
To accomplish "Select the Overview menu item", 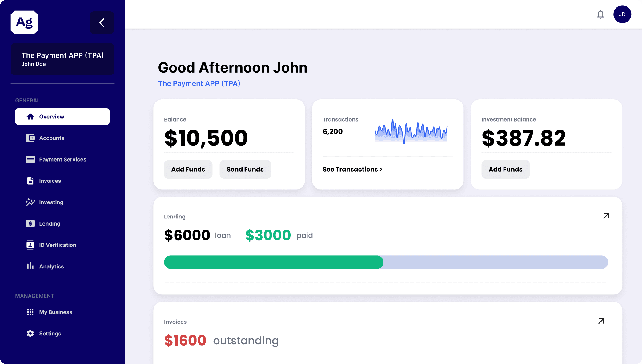I will 62,117.
